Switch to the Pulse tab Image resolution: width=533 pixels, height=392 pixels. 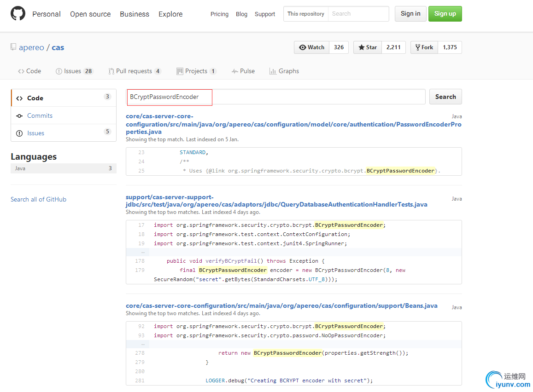pyautogui.click(x=243, y=71)
